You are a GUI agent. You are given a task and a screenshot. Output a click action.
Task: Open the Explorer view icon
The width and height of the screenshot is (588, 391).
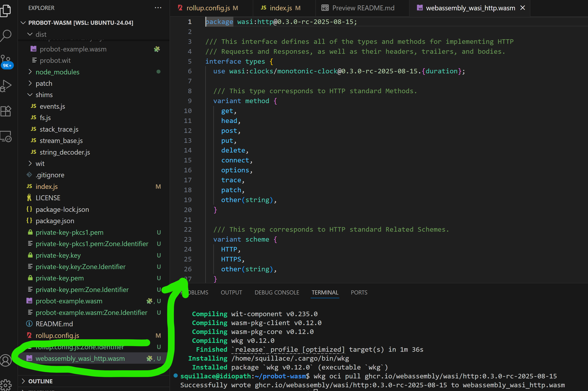pyautogui.click(x=6, y=11)
